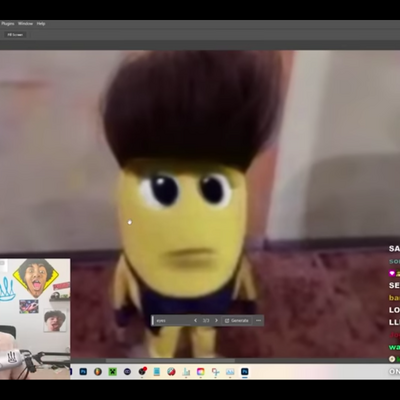Click the Generate button in the taskbar
Screen dimensions: 400x400
point(237,321)
